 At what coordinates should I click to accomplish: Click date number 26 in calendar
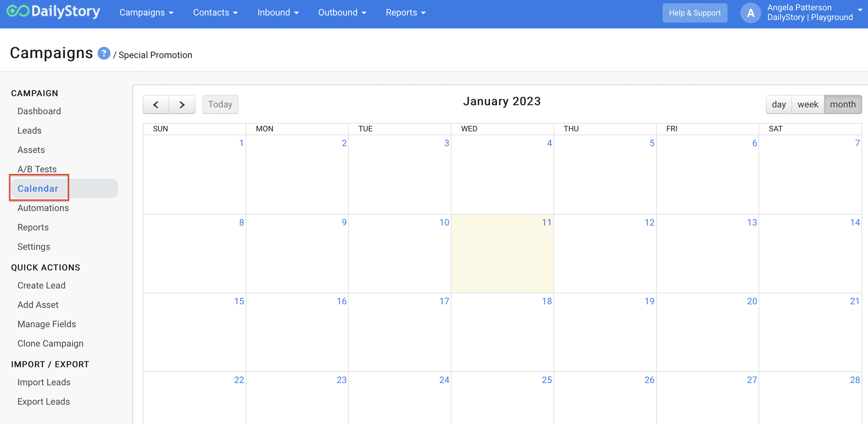pos(649,380)
